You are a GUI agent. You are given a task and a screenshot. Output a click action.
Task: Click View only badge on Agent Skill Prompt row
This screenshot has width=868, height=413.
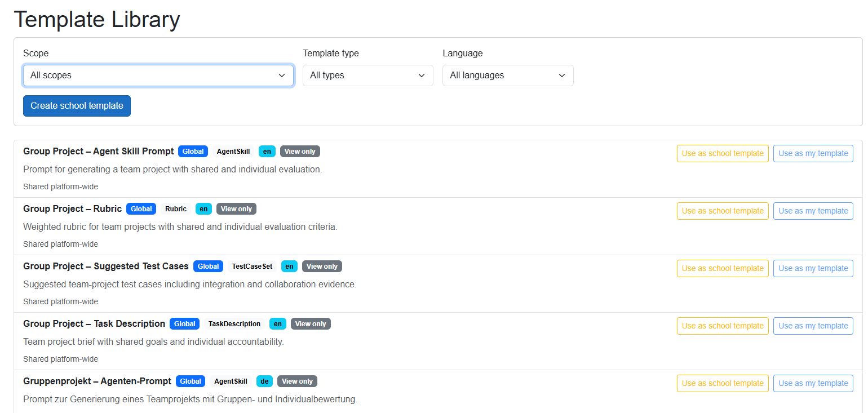point(300,152)
